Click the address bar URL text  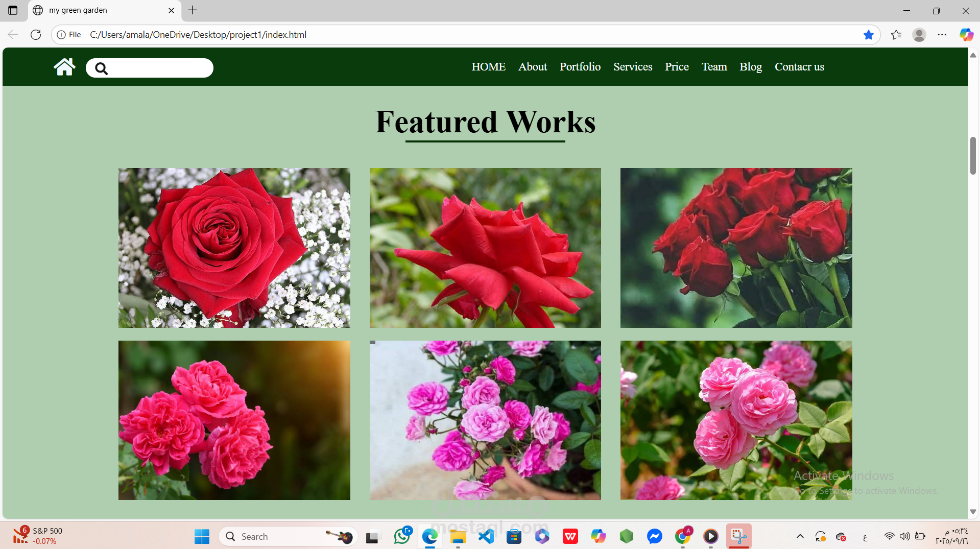coord(198,35)
